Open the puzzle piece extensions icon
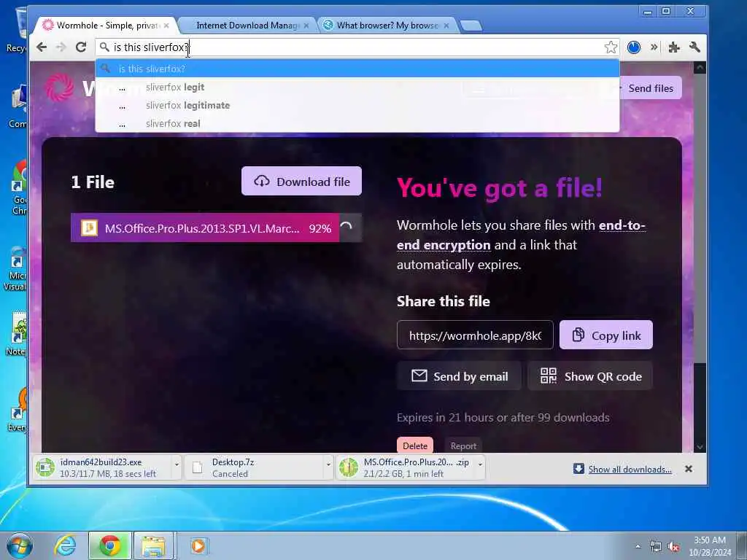 coord(673,47)
